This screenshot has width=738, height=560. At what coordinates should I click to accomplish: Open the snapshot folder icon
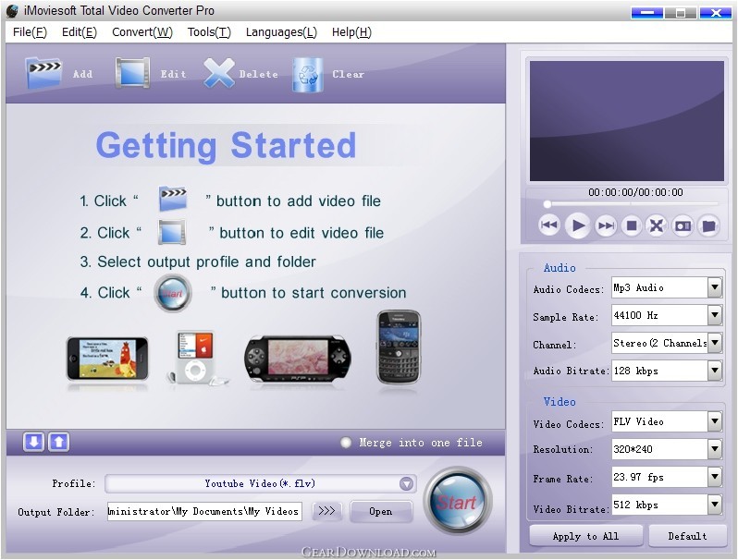tap(708, 226)
